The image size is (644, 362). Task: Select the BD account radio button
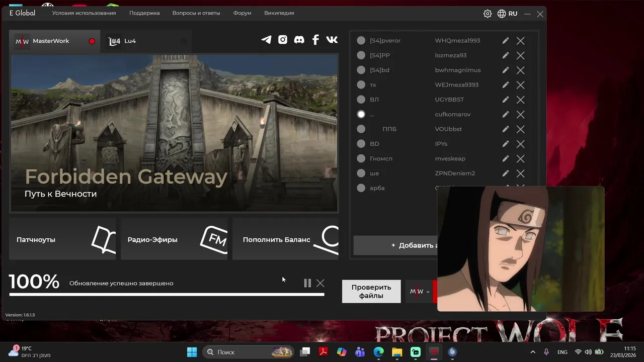coord(361,144)
